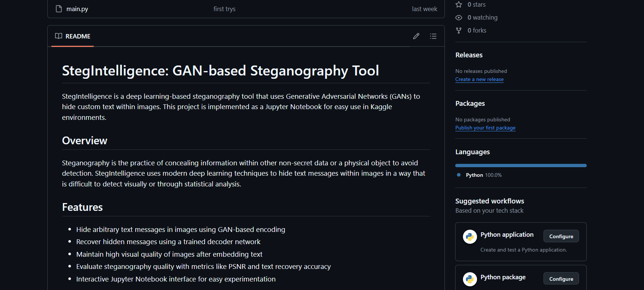Configure the Python application workflow
The height and width of the screenshot is (290, 644).
click(x=561, y=236)
